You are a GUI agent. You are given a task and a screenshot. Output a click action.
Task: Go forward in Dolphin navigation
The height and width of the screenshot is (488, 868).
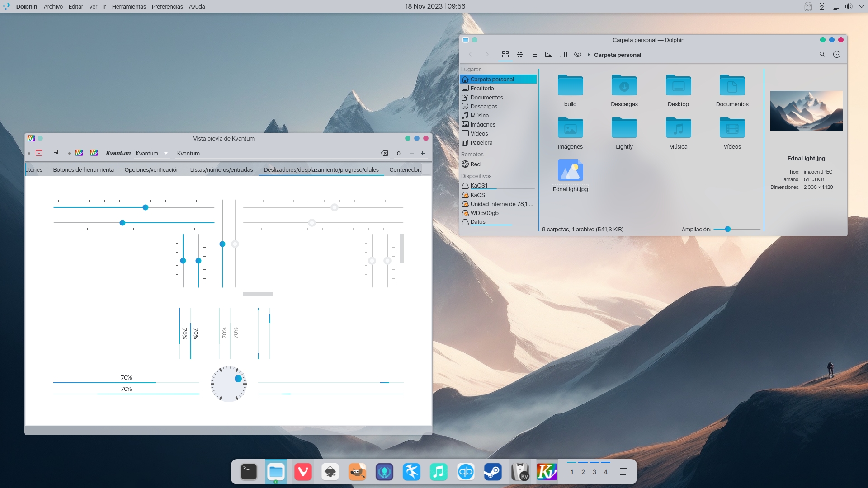coord(487,54)
